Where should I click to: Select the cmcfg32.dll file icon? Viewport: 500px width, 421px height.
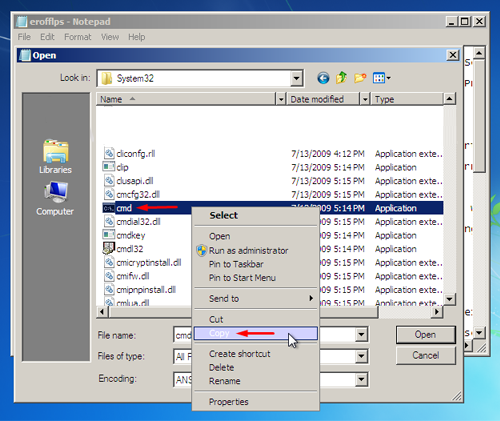pyautogui.click(x=109, y=194)
